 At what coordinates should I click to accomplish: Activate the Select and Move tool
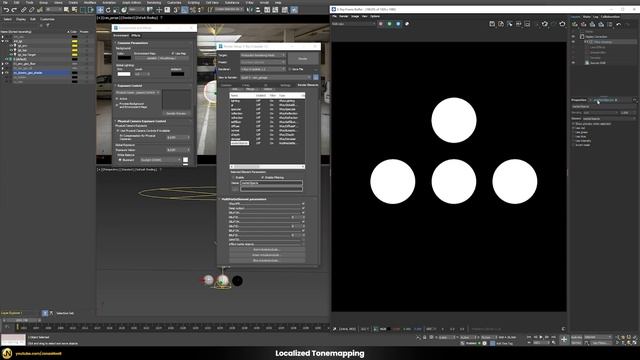point(100,10)
